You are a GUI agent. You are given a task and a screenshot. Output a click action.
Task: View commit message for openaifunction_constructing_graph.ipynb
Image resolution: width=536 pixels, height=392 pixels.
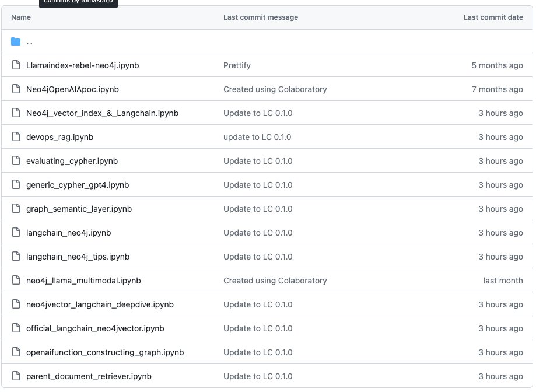[x=258, y=352]
